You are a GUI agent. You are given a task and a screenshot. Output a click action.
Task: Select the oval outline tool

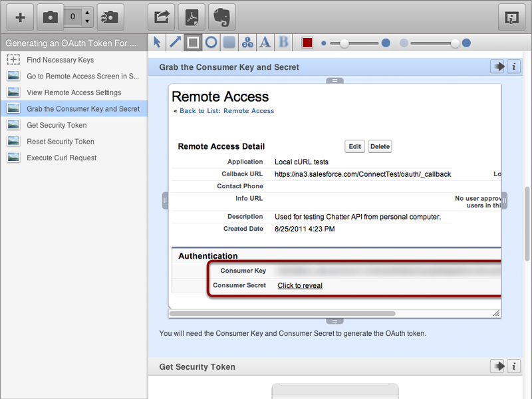point(211,43)
